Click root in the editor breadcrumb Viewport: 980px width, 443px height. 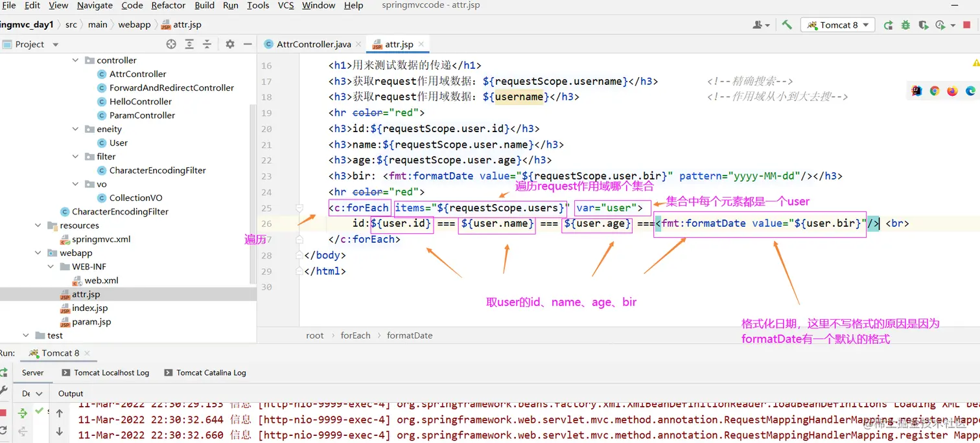(315, 335)
